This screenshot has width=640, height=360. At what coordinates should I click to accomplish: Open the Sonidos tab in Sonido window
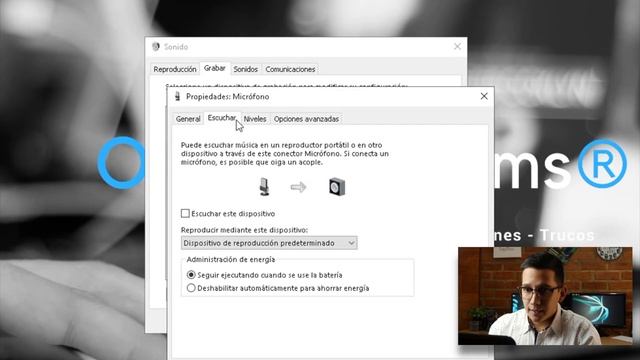click(245, 69)
